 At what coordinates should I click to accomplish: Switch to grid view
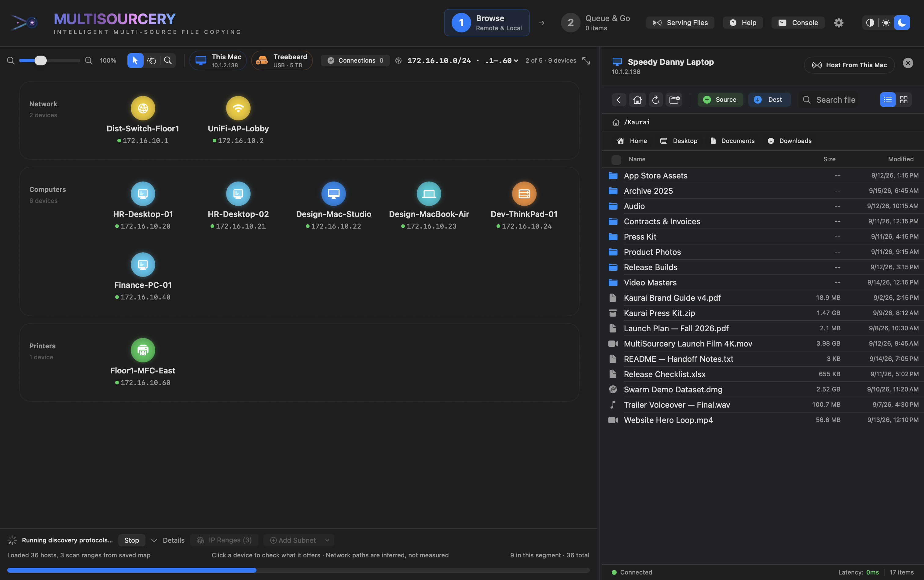(x=904, y=100)
